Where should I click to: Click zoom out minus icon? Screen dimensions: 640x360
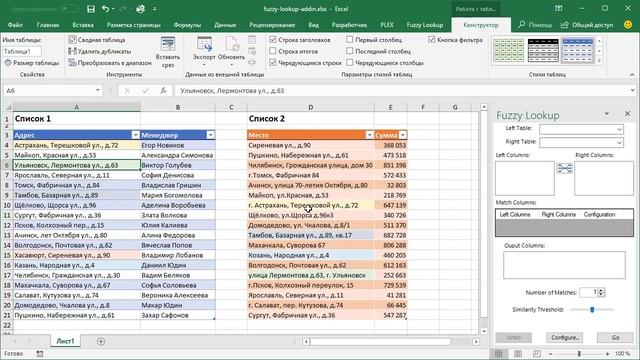point(550,354)
